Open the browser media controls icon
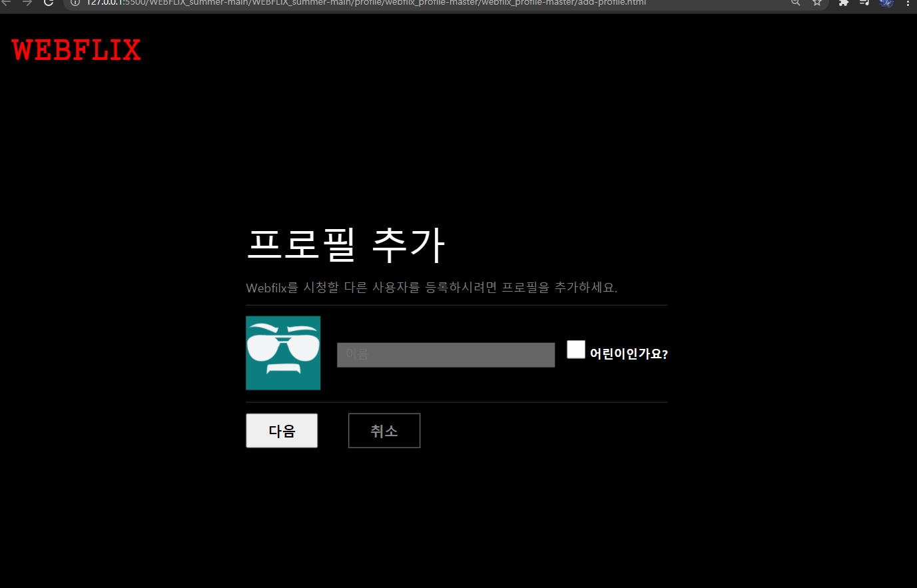Screen dimensions: 917x588 click(x=864, y=4)
